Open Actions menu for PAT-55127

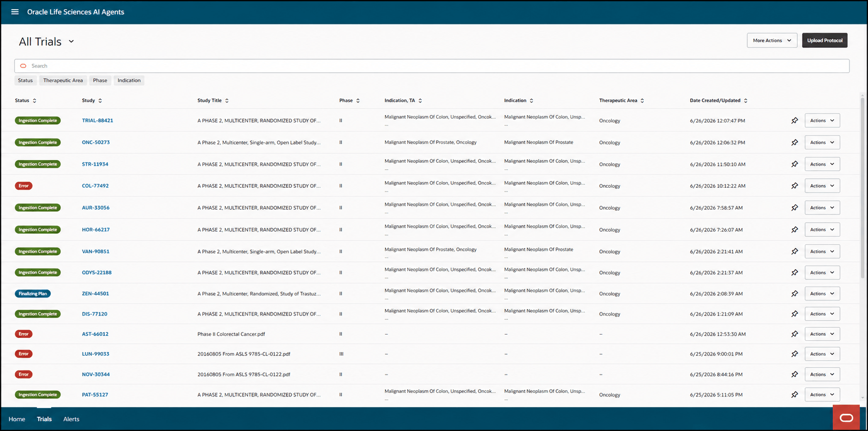pos(822,395)
